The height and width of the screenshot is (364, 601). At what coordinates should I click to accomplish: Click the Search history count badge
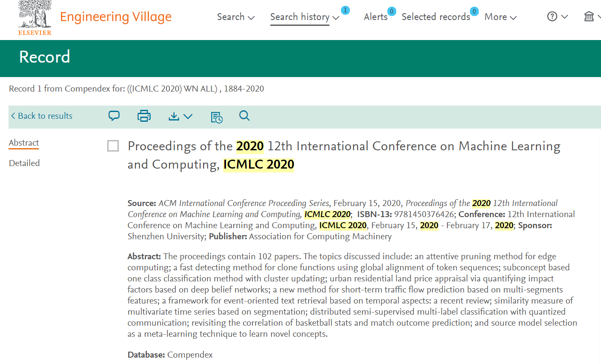point(345,10)
